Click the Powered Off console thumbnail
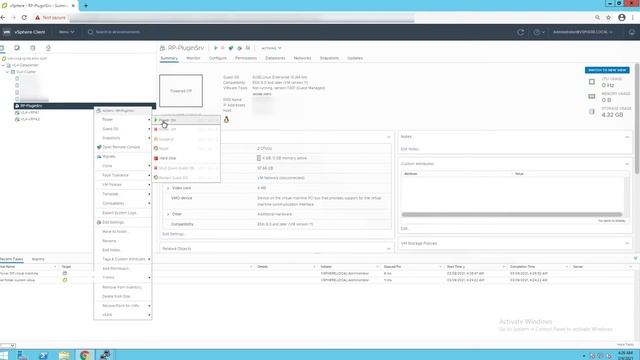Screen dimensions: 640x360 tap(181, 91)
